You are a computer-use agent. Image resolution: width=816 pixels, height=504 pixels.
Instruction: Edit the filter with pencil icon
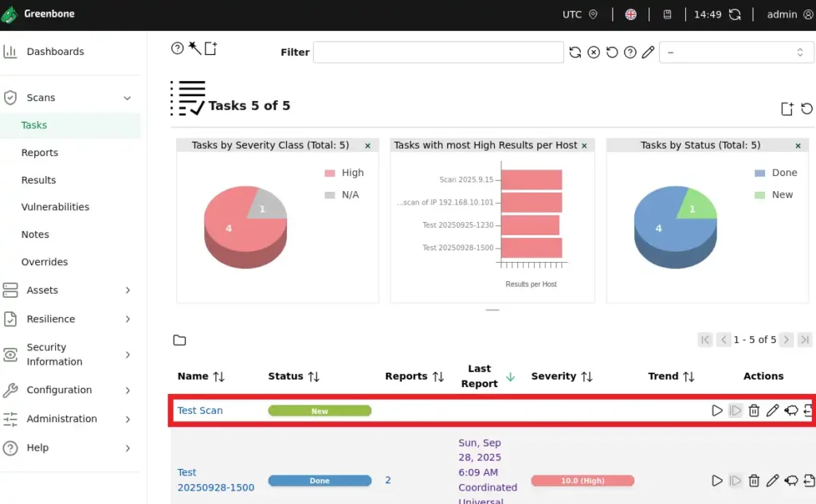[x=648, y=53]
